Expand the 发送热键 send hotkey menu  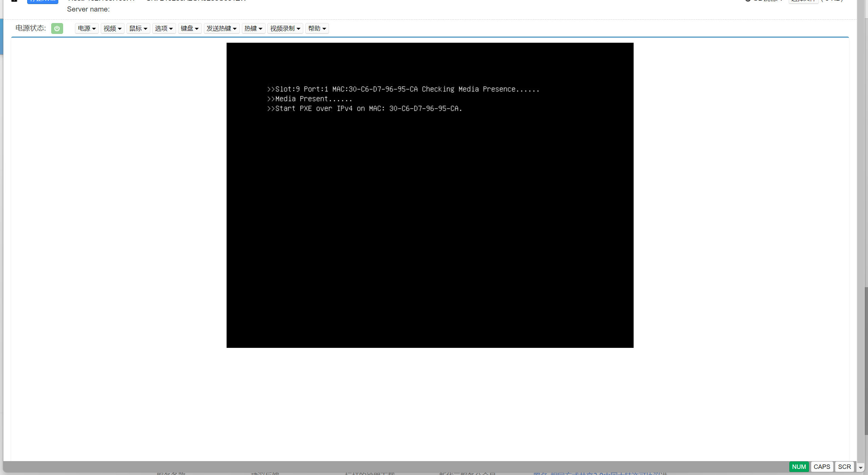point(221,28)
